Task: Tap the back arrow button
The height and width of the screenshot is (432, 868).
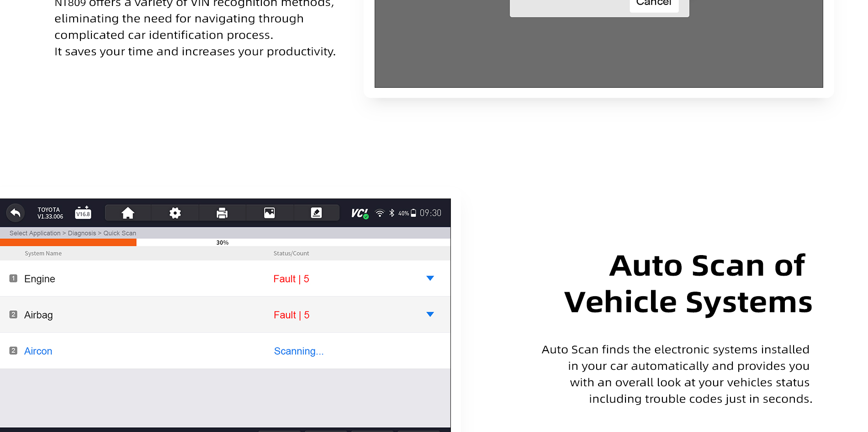Action: point(16,213)
